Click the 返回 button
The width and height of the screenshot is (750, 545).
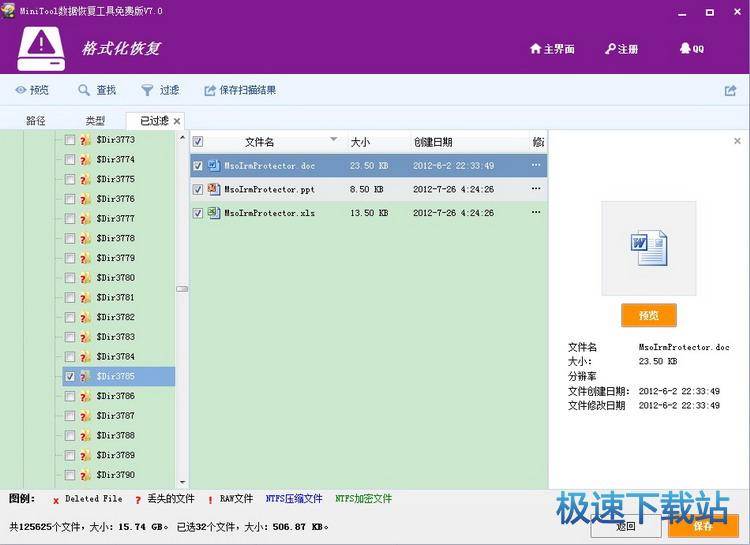626,526
